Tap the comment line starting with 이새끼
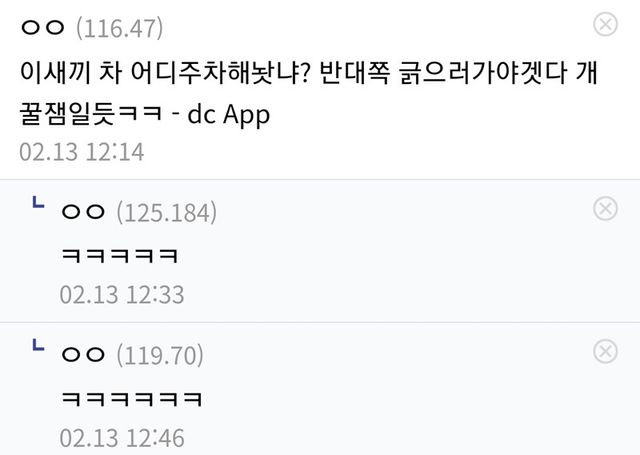This screenshot has height=455, width=640. coord(309,73)
